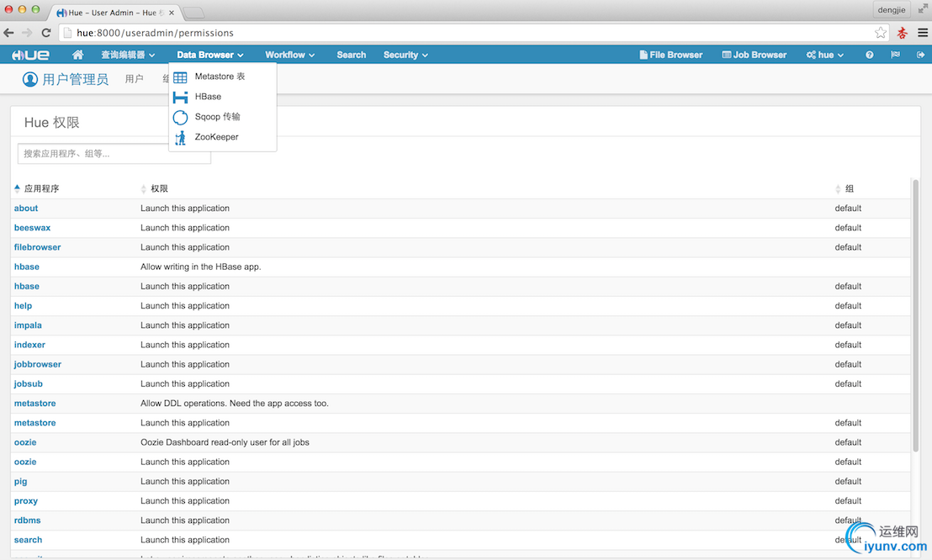Click the 'Hue 权限' page heading
The width and height of the screenshot is (932, 560).
[x=51, y=123]
